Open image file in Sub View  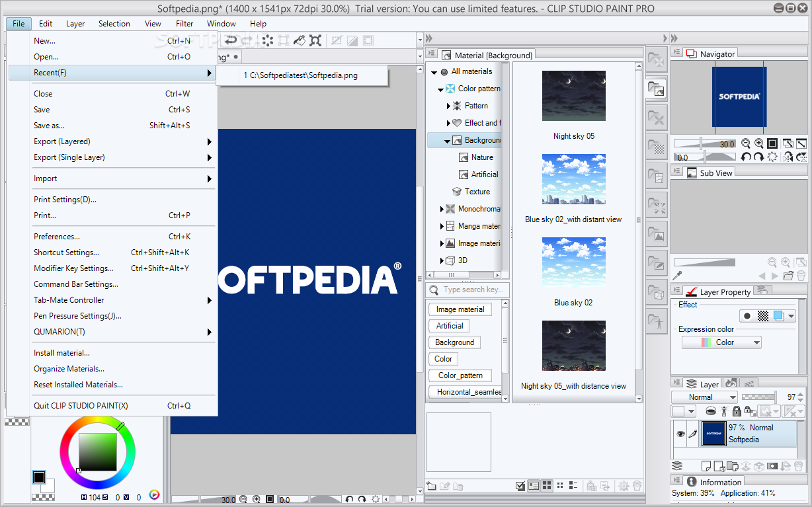click(788, 276)
